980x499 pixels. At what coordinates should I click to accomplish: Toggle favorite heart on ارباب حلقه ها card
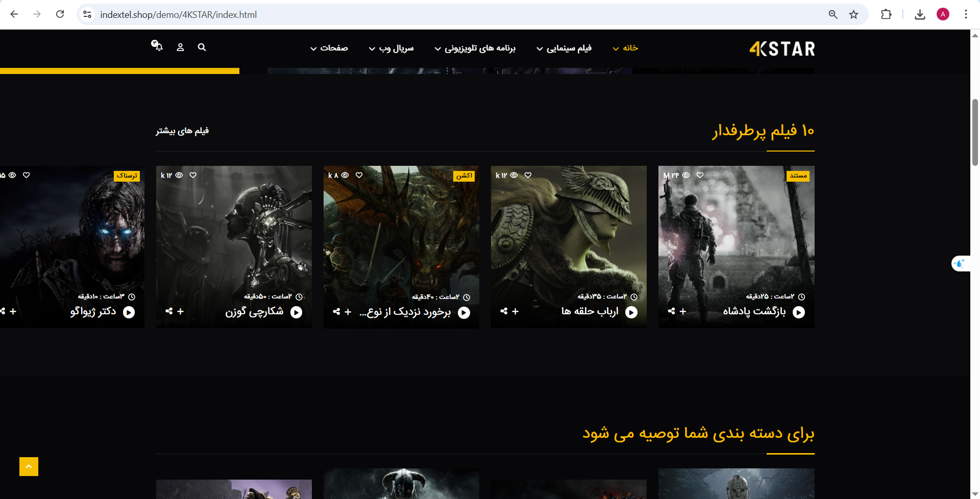pyautogui.click(x=528, y=175)
